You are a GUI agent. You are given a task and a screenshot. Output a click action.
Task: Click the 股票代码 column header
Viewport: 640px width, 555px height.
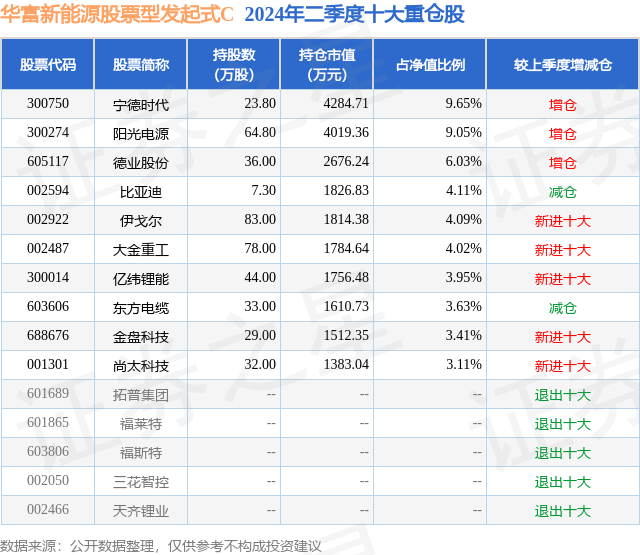coord(48,64)
